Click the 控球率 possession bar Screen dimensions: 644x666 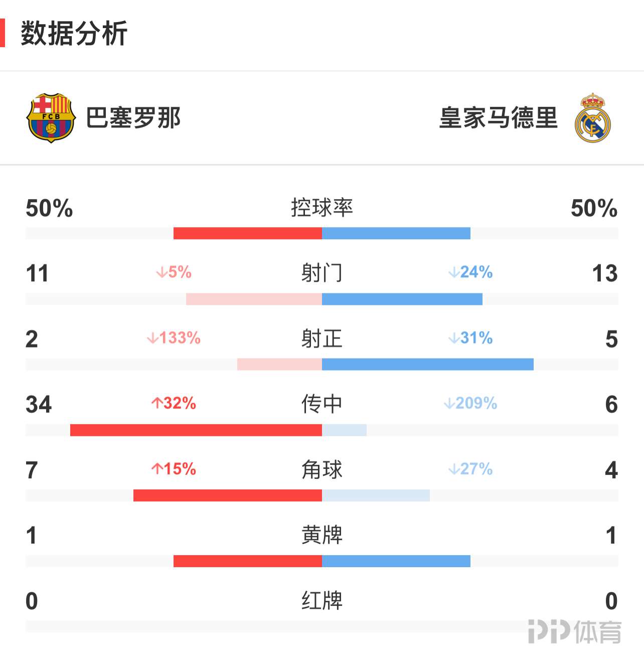point(322,233)
